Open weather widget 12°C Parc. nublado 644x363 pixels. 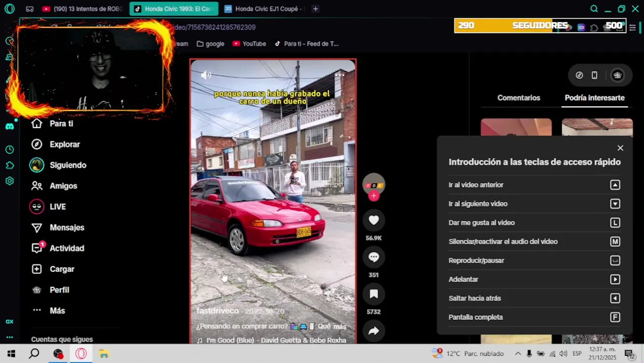(467, 354)
